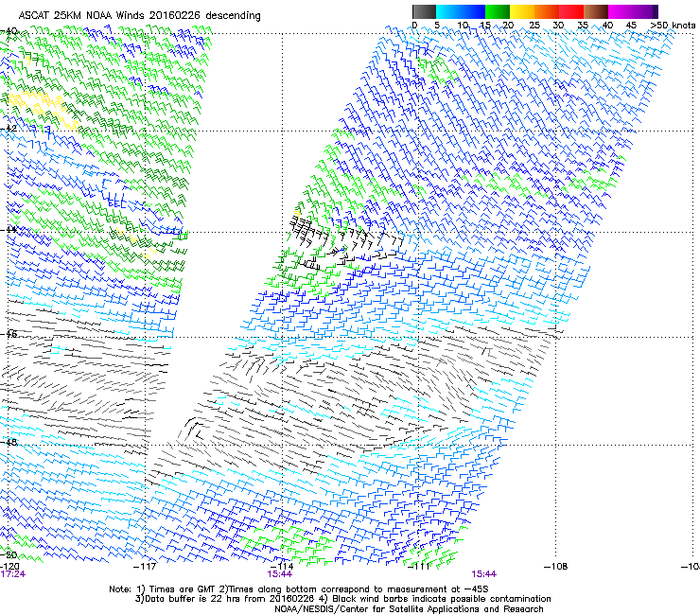Click the title text 'ASCAT 25KM NOAA Winds 20160226 descending'
700x615 pixels.
(x=139, y=15)
